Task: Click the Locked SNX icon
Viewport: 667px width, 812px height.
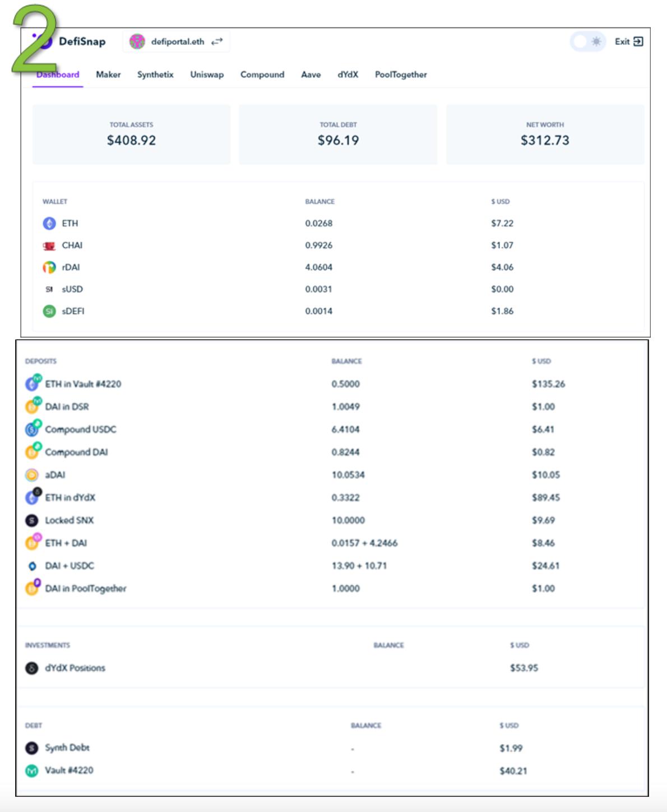Action: point(32,520)
